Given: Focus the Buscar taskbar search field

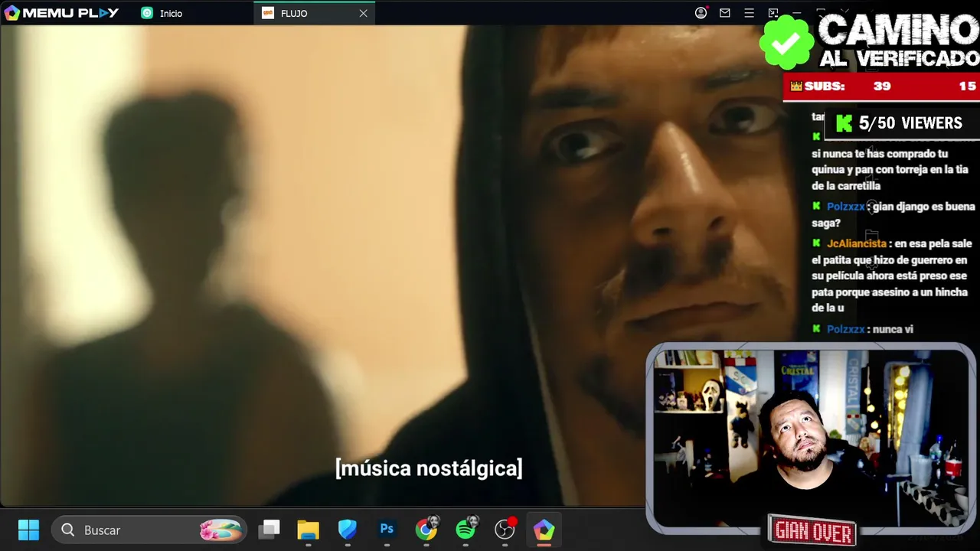Looking at the screenshot, I should point(149,530).
